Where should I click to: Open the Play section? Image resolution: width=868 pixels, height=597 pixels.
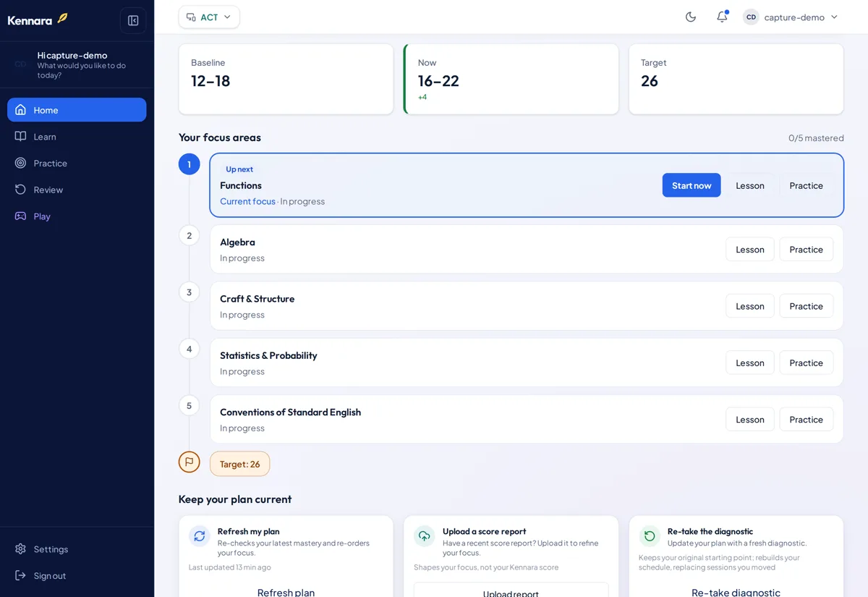coord(77,216)
